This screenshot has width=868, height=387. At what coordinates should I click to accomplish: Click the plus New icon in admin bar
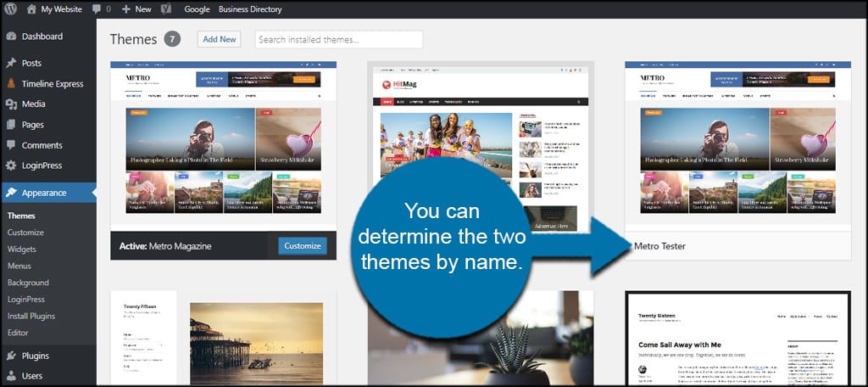coord(126,9)
